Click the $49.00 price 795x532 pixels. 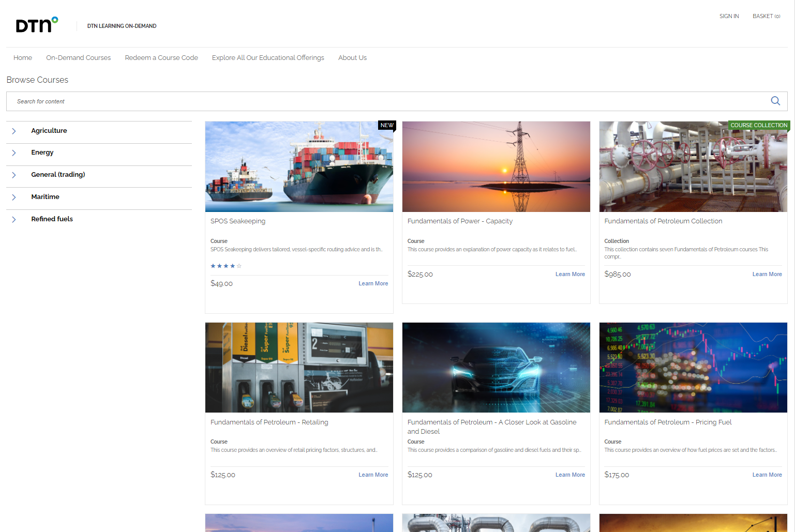click(x=221, y=283)
